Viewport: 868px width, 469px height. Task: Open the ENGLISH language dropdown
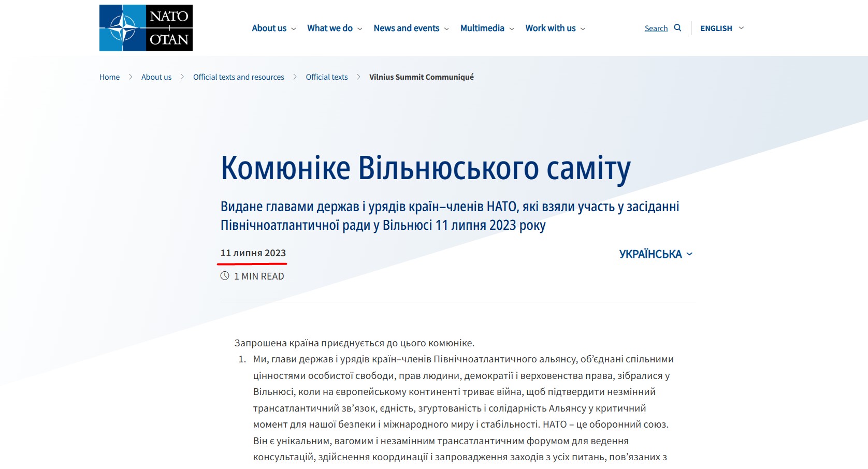point(722,28)
